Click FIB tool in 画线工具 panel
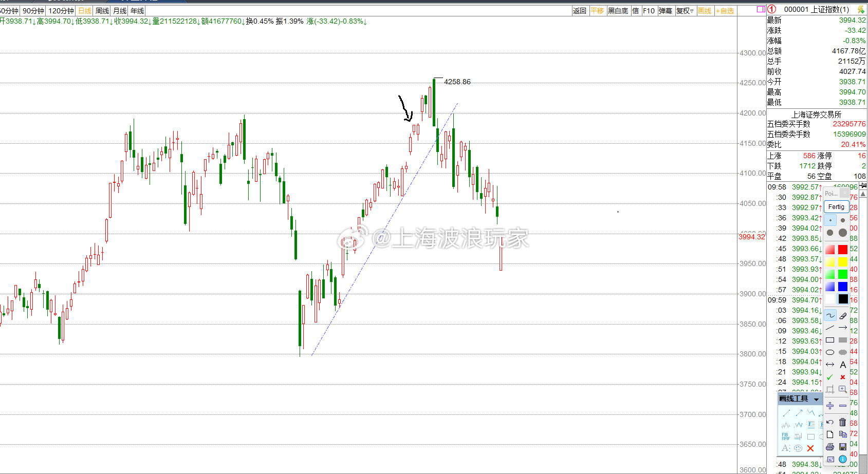Screen dimensions: 868x474 [x=786, y=437]
